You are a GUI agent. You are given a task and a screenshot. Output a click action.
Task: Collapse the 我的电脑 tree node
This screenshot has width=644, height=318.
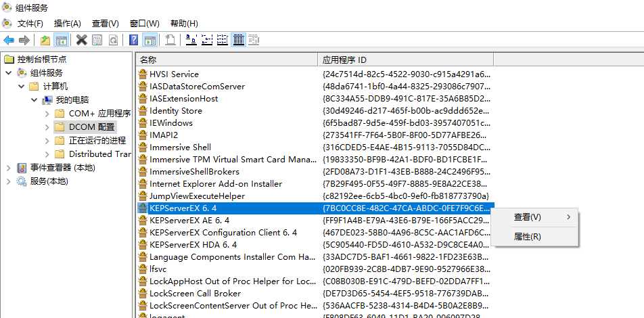point(34,100)
